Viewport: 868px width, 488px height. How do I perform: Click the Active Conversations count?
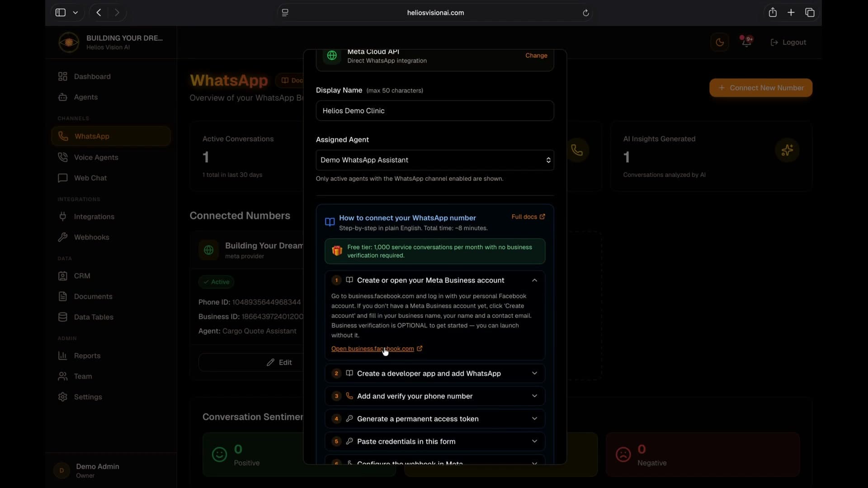(x=206, y=157)
